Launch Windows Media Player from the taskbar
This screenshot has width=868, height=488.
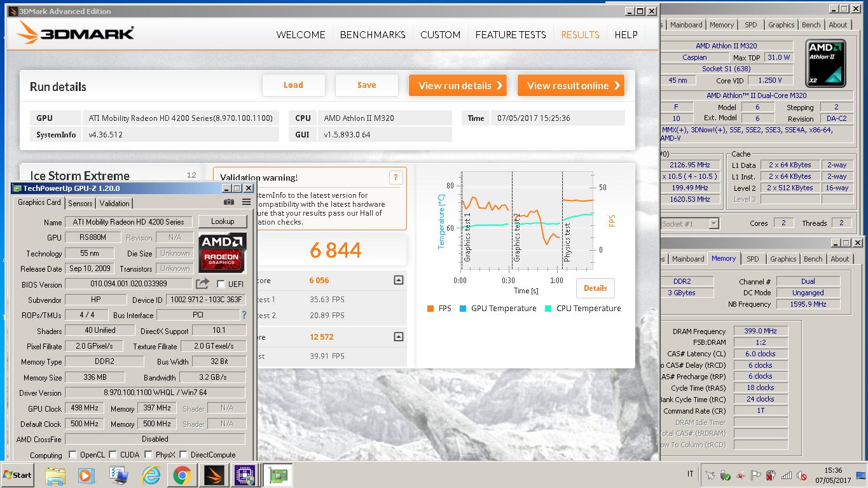(x=86, y=475)
